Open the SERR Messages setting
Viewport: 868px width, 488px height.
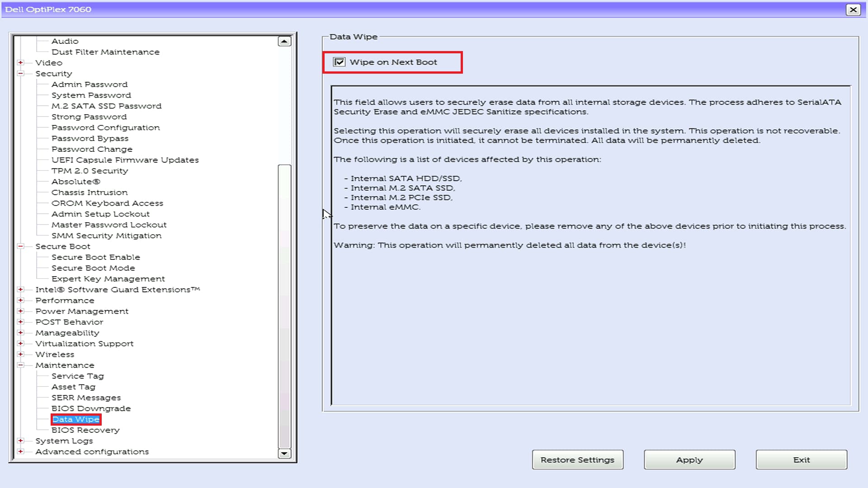tap(86, 398)
